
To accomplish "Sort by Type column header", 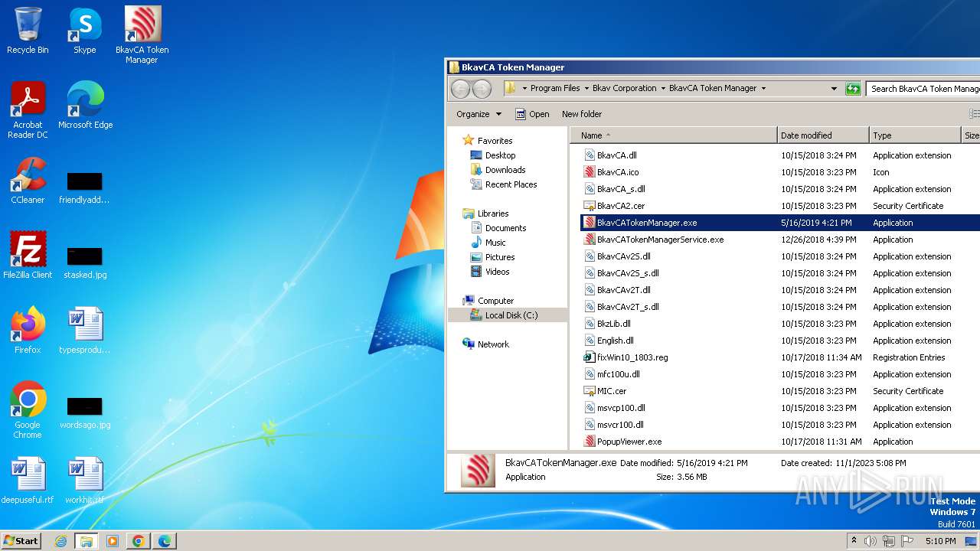I will point(915,135).
